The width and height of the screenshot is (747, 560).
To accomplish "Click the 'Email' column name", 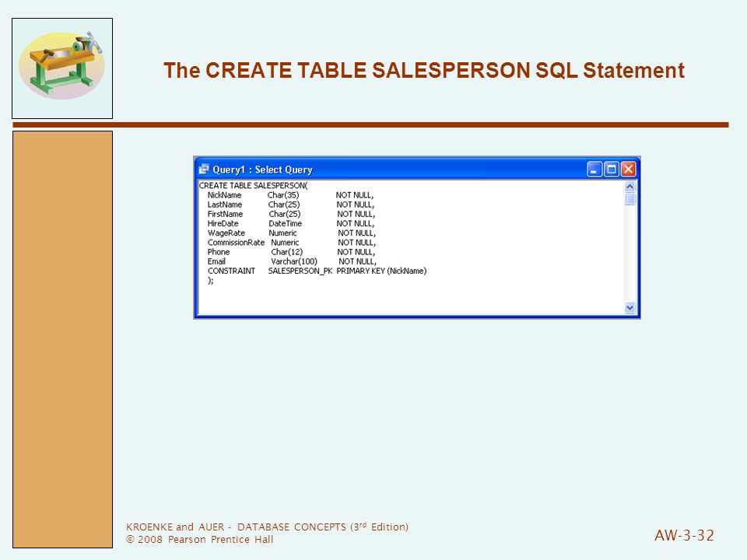I will [216, 261].
